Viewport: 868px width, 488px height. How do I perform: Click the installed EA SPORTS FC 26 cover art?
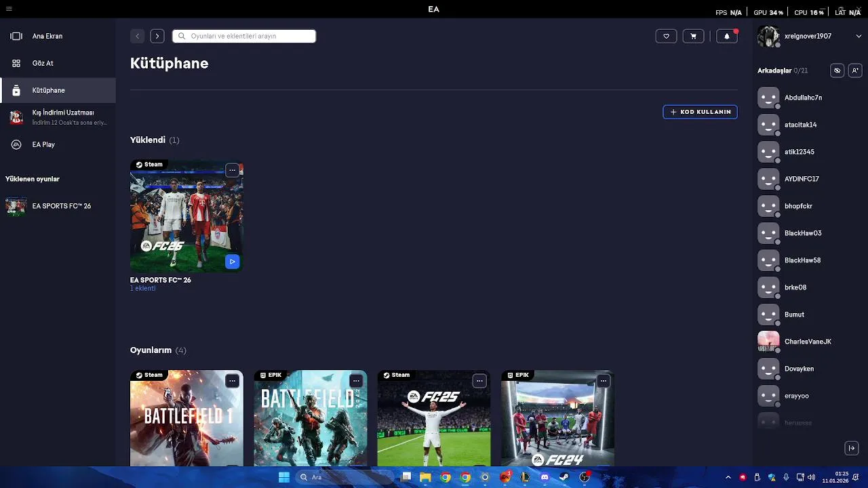[x=186, y=216]
